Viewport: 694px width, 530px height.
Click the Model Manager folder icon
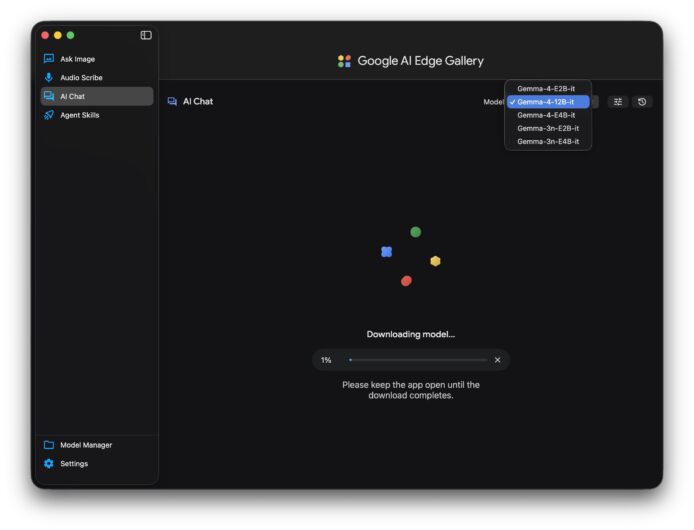click(49, 445)
